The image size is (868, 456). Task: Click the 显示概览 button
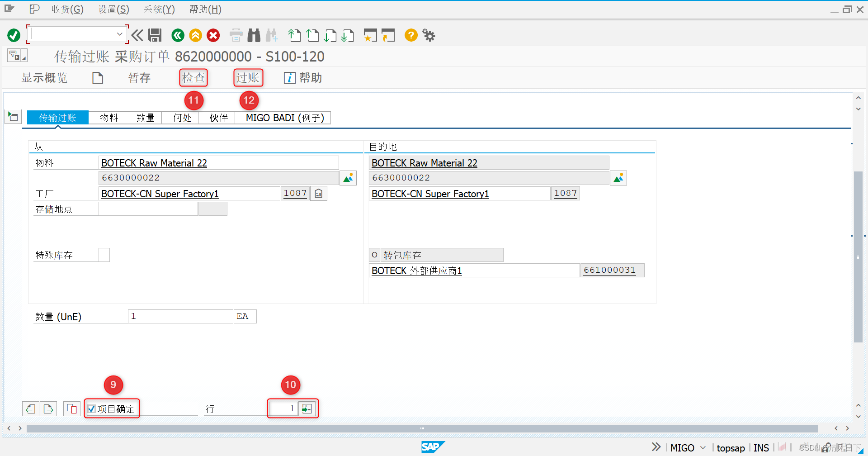44,78
